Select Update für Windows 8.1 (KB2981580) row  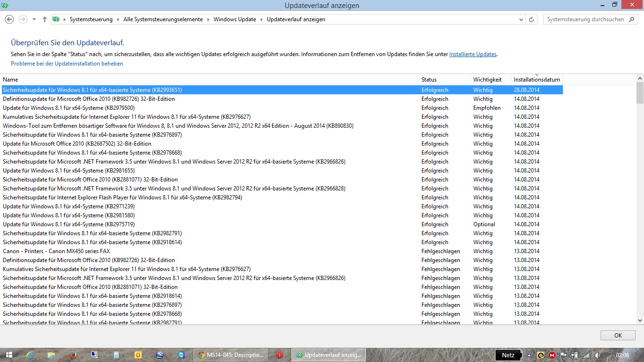(x=282, y=215)
